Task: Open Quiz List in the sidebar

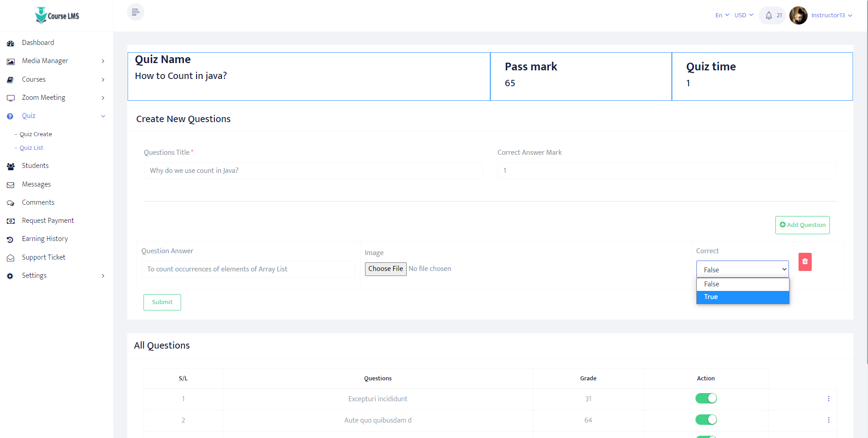Action: (31, 148)
